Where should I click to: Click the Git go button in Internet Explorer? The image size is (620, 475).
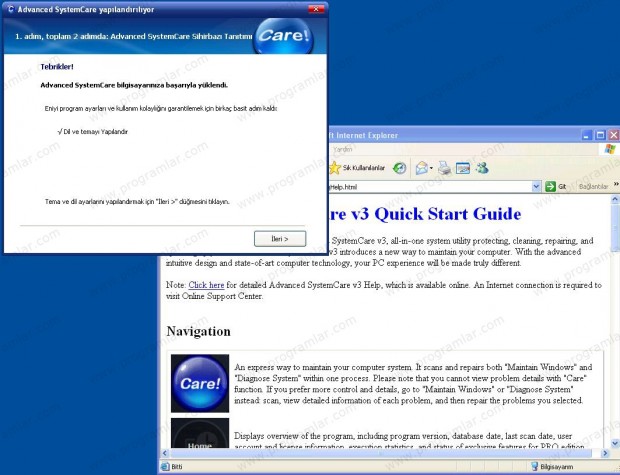pos(556,186)
